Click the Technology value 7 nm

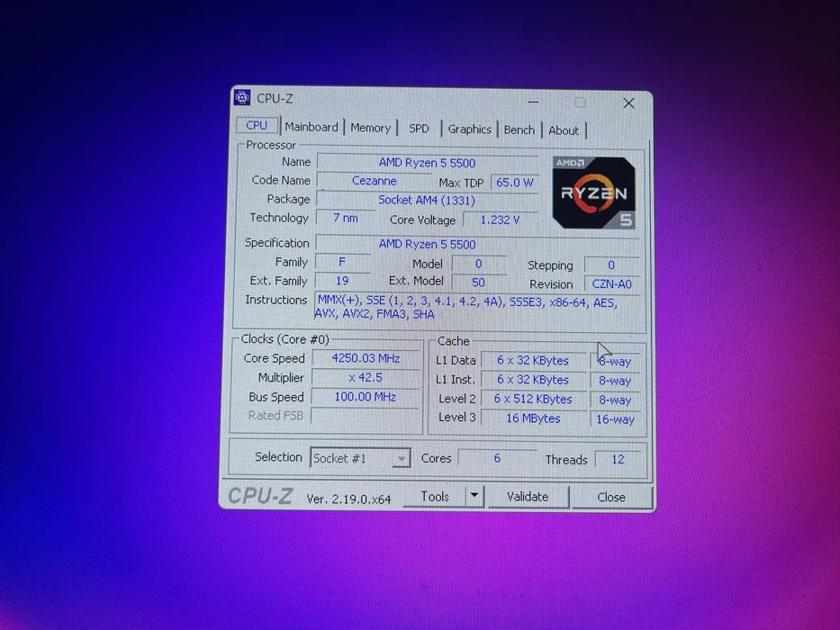[346, 218]
